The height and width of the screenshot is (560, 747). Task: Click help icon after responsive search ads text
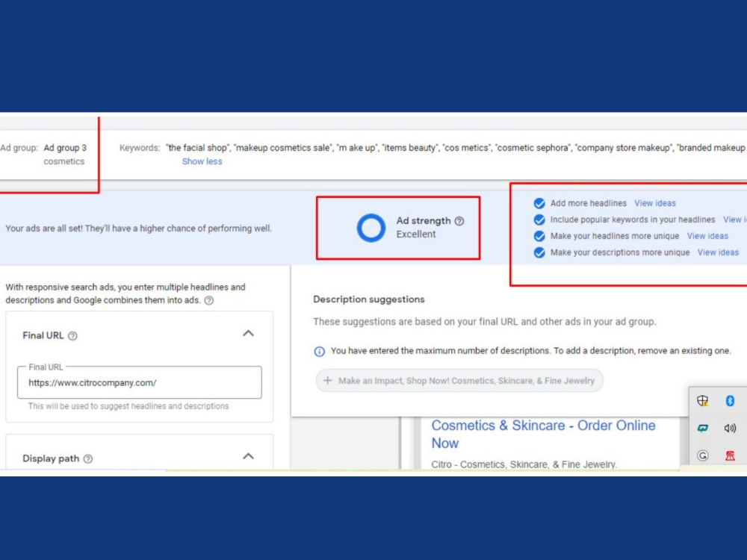tap(208, 300)
